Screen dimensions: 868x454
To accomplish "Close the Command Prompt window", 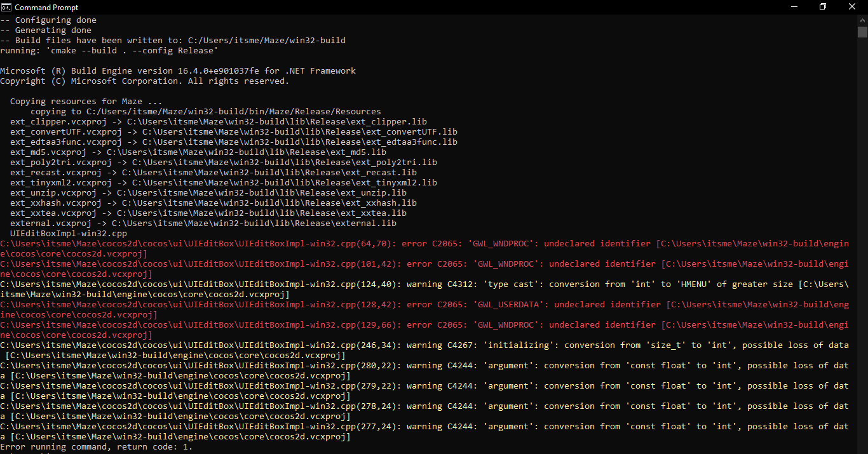I will [851, 7].
